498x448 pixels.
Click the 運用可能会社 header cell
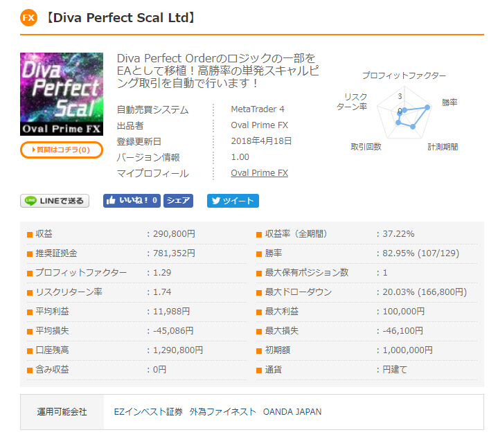click(x=62, y=412)
